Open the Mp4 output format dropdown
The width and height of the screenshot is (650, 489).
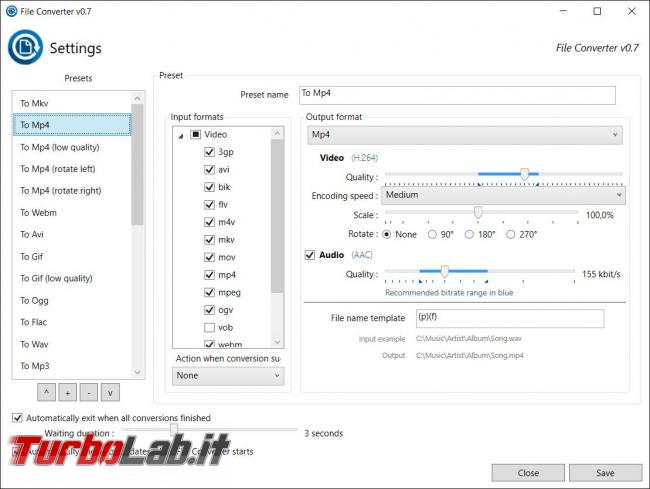(465, 135)
